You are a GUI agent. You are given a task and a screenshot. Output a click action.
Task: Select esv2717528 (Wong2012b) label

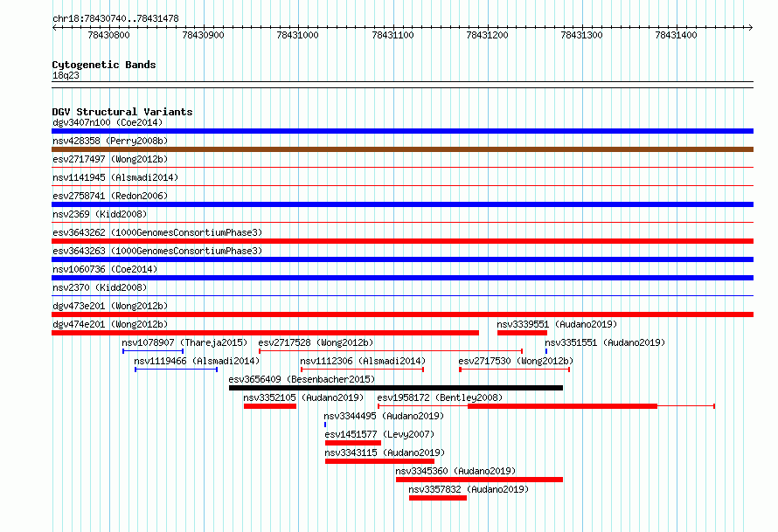[316, 342]
